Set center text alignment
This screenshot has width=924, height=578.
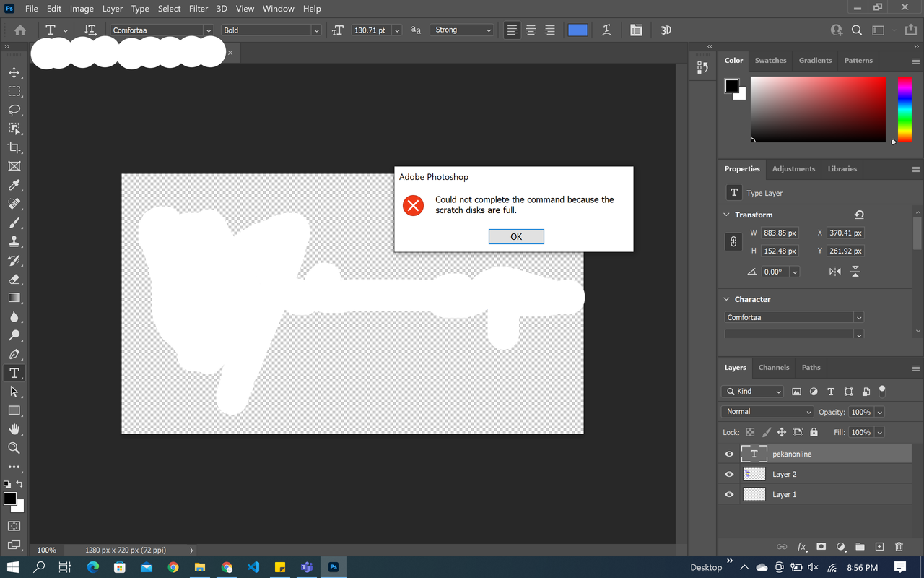[x=531, y=30]
